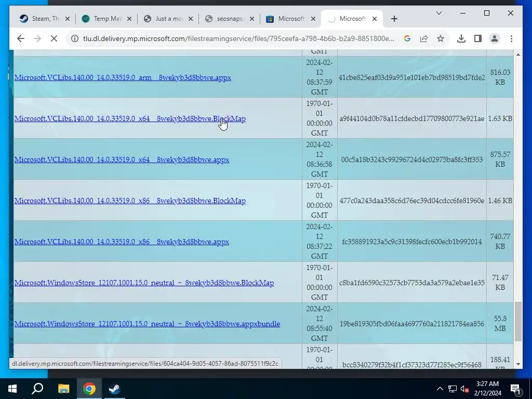Download VCLibs x86 appx link
532x399 pixels.
(x=122, y=242)
